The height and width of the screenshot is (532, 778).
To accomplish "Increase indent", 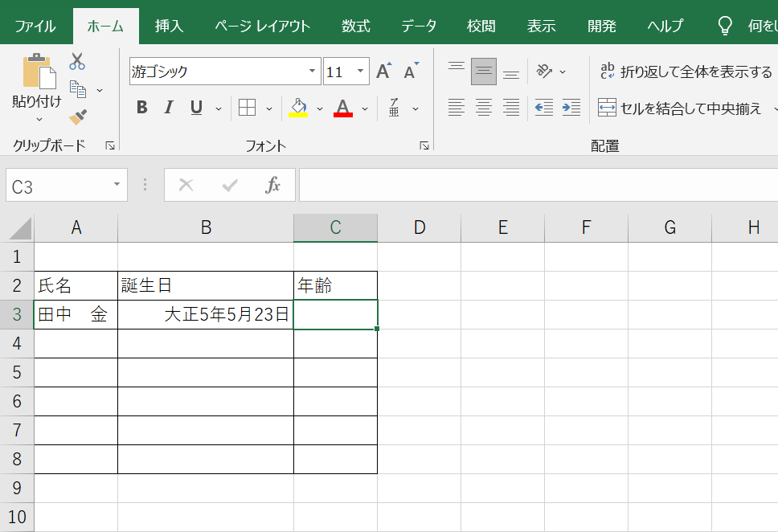I will (x=571, y=108).
